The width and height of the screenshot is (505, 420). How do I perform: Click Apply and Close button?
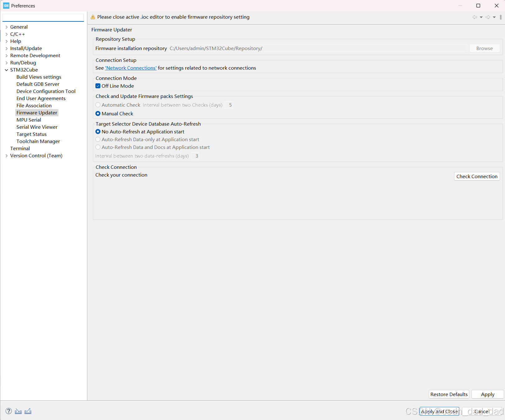[x=439, y=411]
